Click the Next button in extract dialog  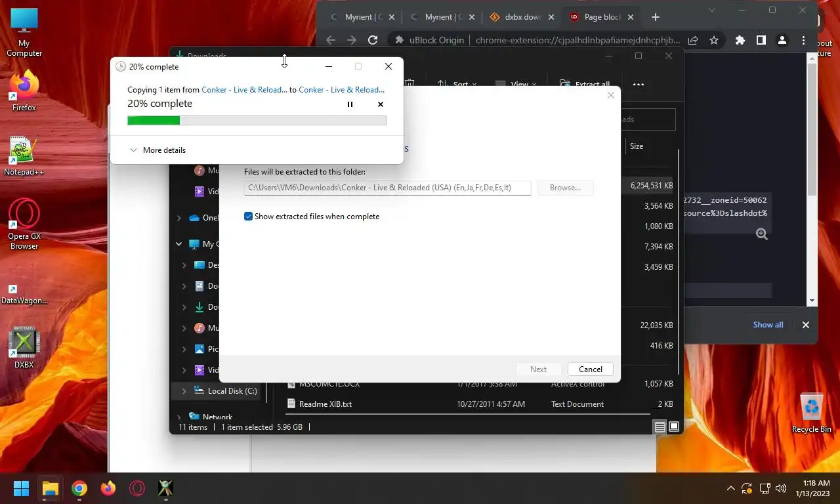(538, 369)
